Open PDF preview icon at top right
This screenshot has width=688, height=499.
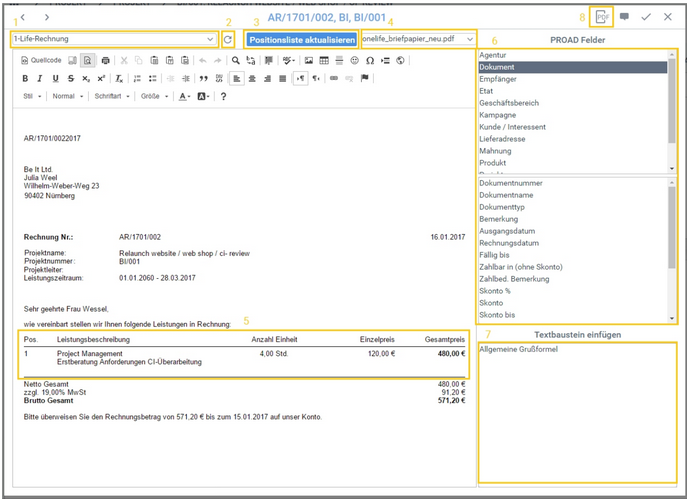(601, 17)
